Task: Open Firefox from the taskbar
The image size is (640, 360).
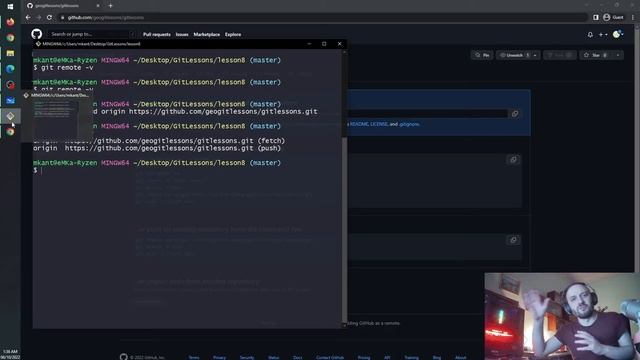Action: [x=10, y=22]
